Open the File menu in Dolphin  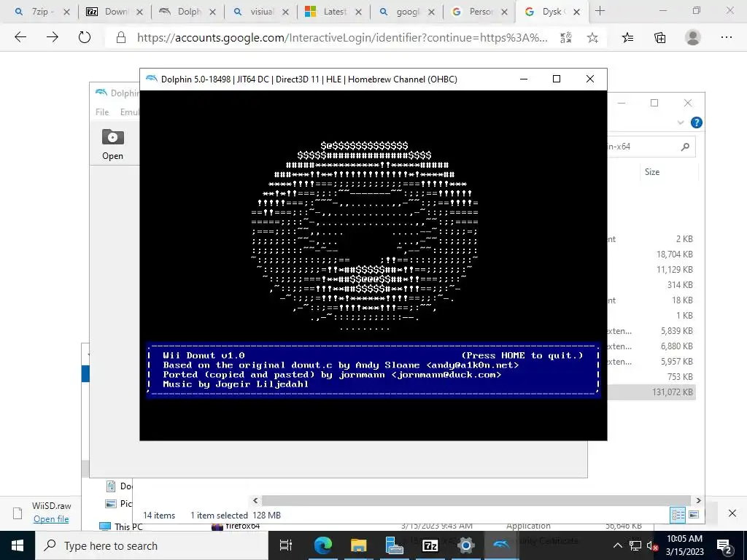click(x=102, y=112)
